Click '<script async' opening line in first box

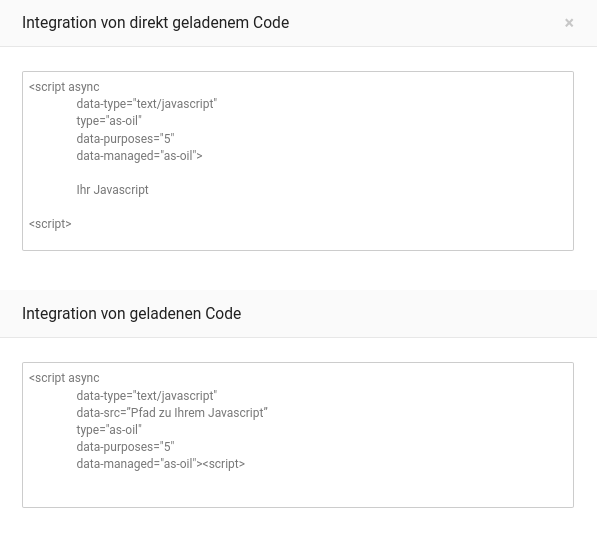[x=64, y=87]
